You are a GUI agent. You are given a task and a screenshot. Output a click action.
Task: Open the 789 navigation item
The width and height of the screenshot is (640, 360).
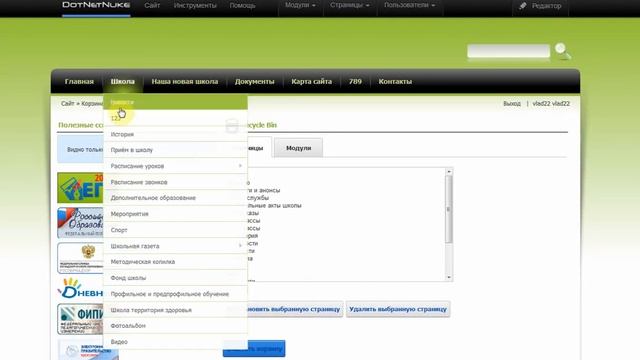[x=355, y=81]
